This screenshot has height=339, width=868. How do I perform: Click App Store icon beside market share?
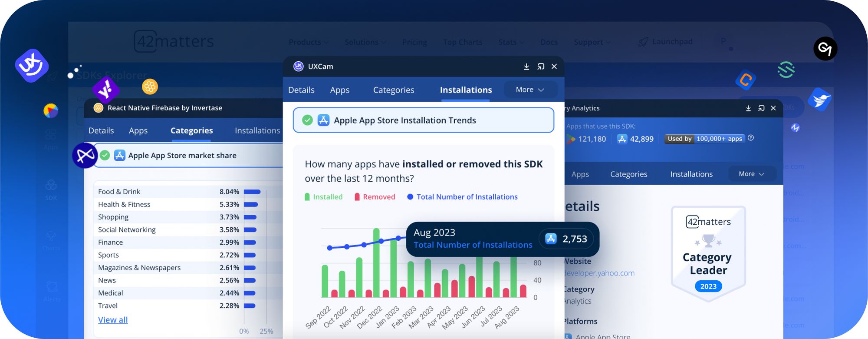pos(120,155)
